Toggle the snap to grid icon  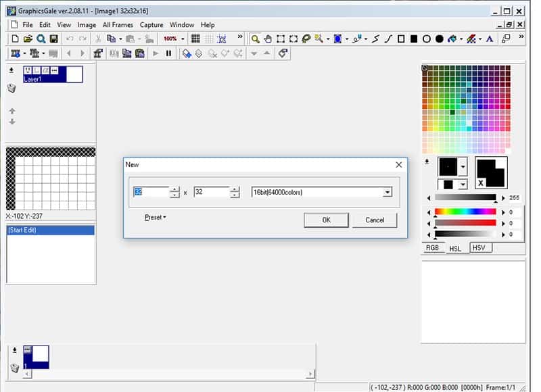222,39
